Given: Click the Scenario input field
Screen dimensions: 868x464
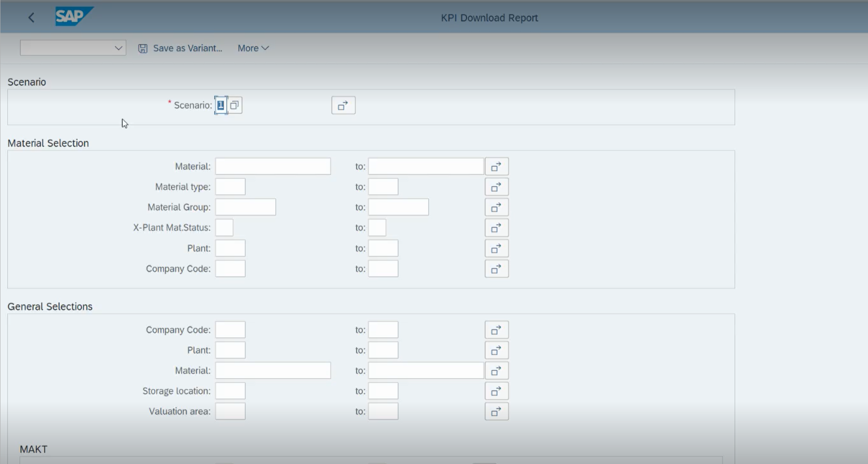Looking at the screenshot, I should click(x=220, y=105).
